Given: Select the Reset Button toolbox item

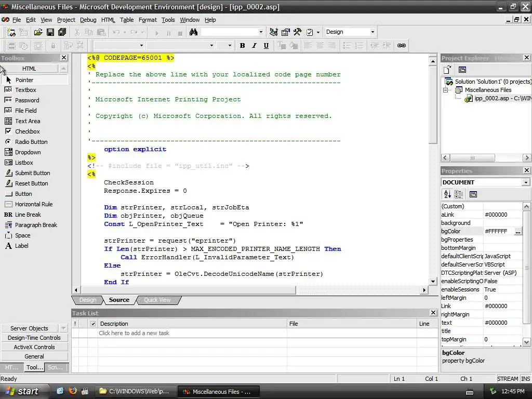Looking at the screenshot, I should pyautogui.click(x=34, y=183).
